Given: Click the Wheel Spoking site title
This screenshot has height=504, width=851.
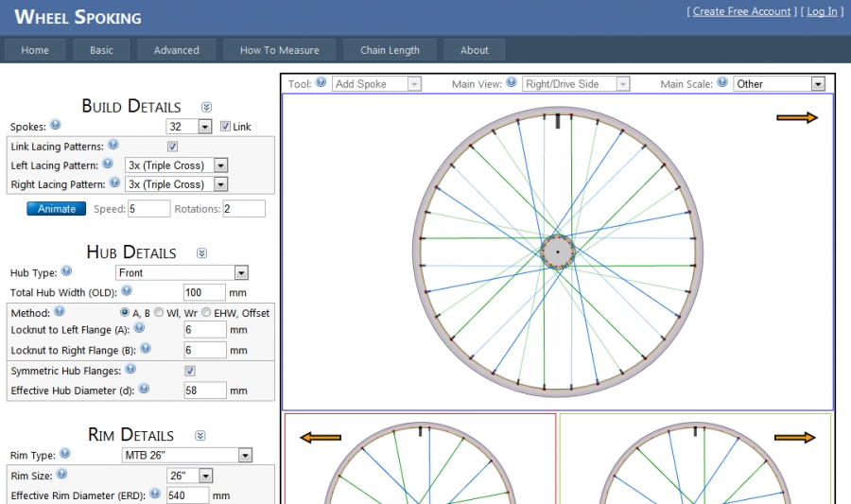Looking at the screenshot, I should [78, 17].
